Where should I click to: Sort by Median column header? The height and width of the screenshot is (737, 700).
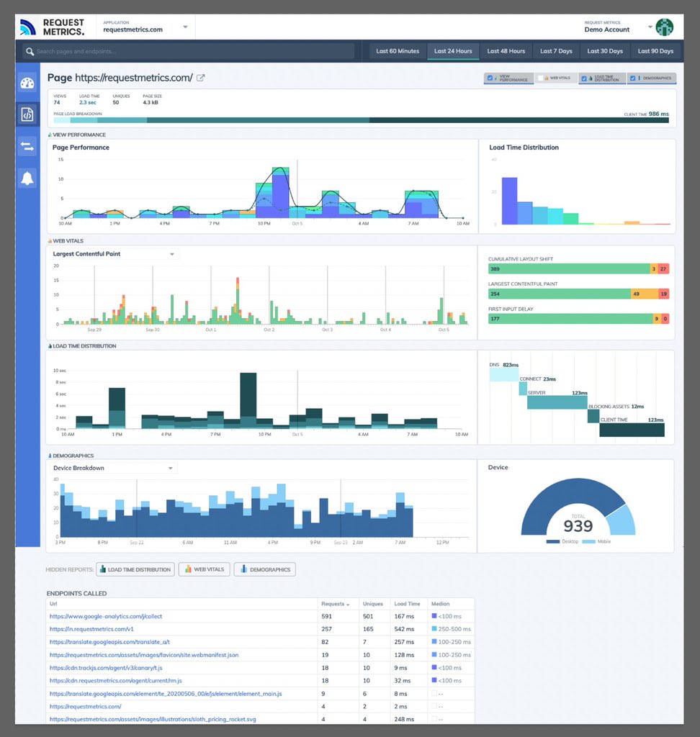click(x=440, y=604)
